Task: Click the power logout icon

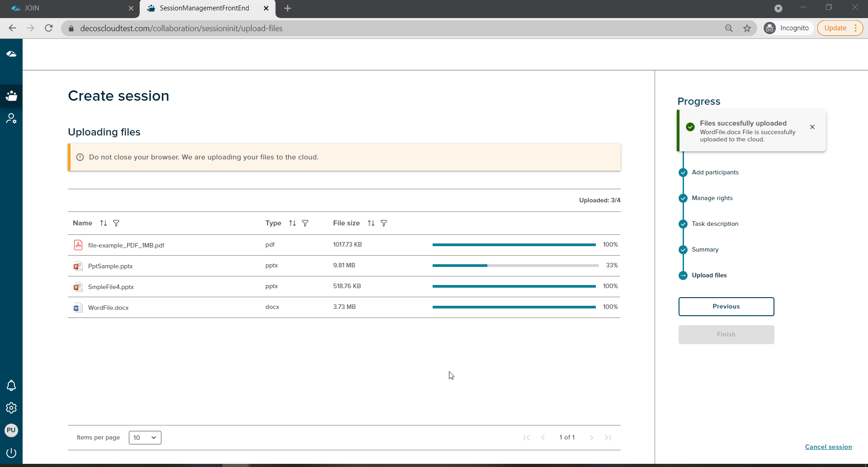Action: [x=11, y=453]
